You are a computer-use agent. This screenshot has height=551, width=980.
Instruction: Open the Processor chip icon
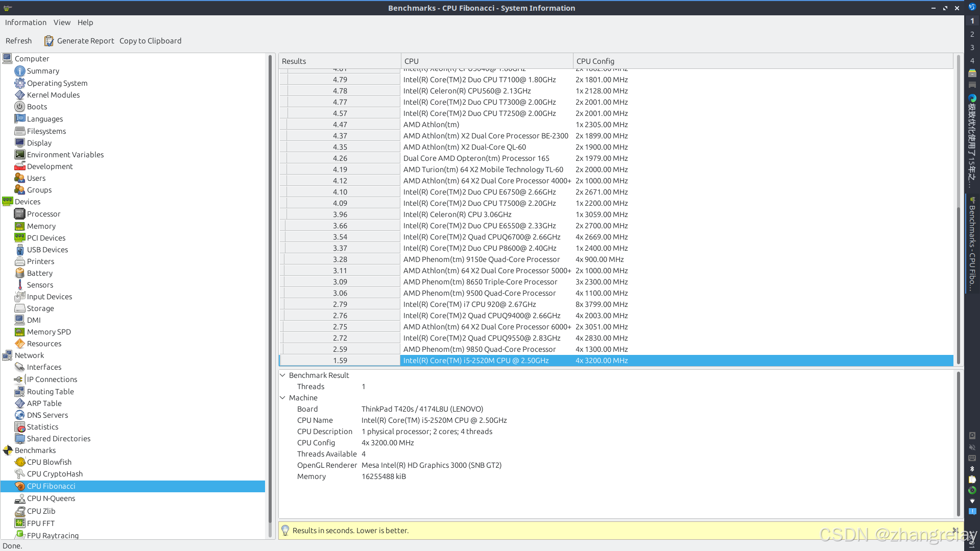pyautogui.click(x=20, y=214)
